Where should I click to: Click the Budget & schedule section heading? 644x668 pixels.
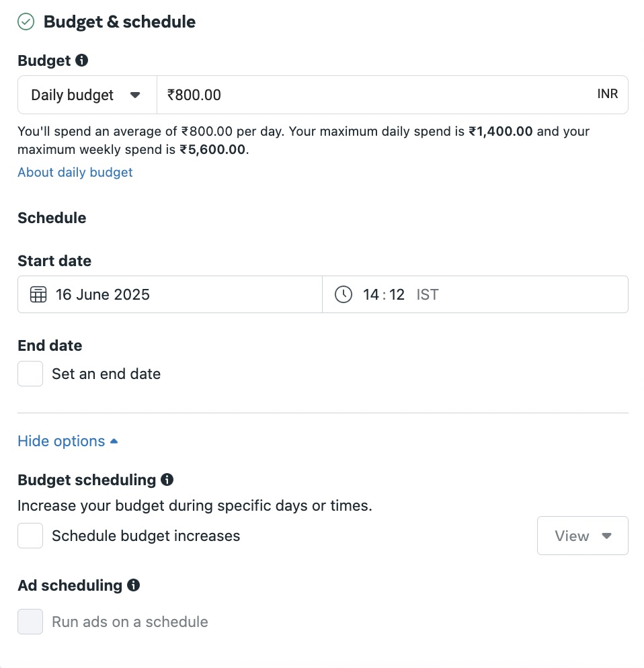pyautogui.click(x=119, y=22)
